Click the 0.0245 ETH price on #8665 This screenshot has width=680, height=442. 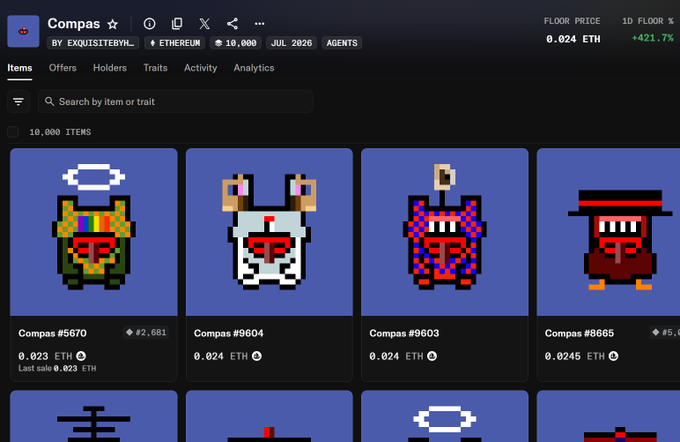coord(575,356)
